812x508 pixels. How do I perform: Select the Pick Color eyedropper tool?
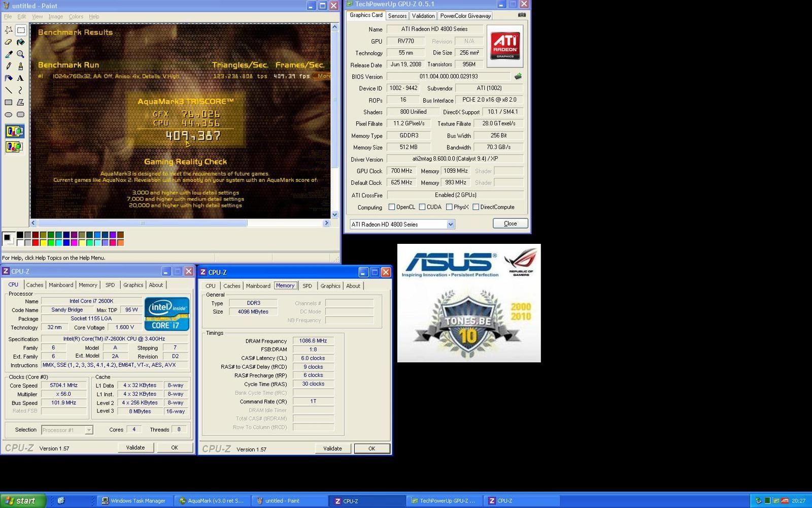(x=9, y=54)
